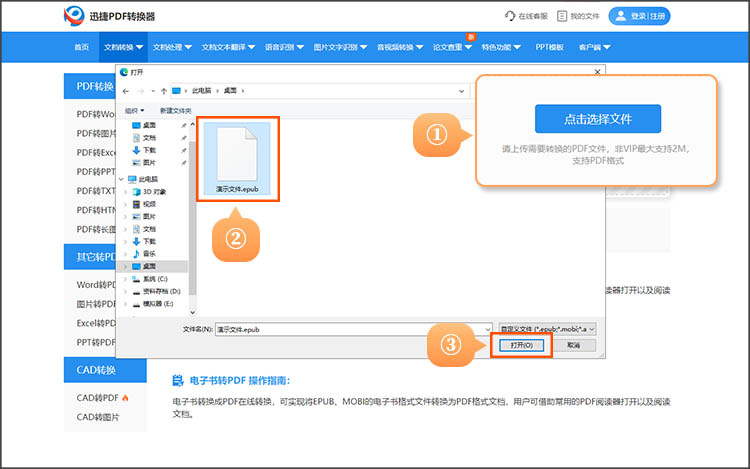The image size is (750, 469).
Task: Click the 打开(O) button
Action: [x=521, y=345]
